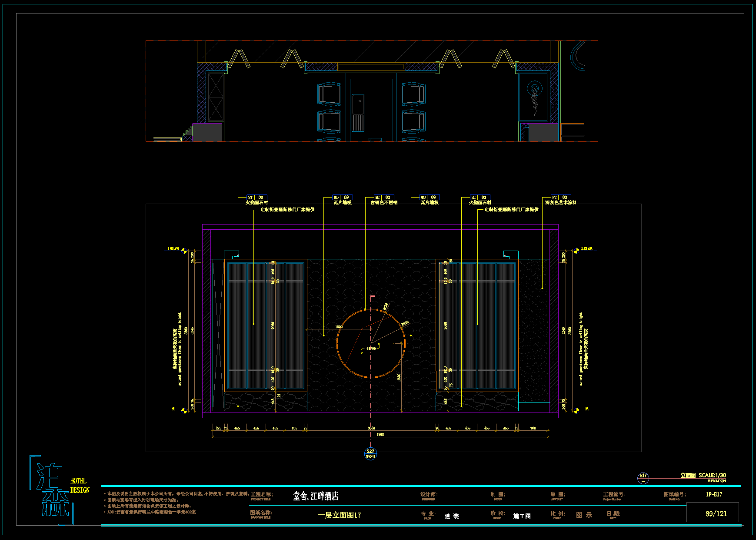Click the bottom-right armchair in plan view

[413, 121]
